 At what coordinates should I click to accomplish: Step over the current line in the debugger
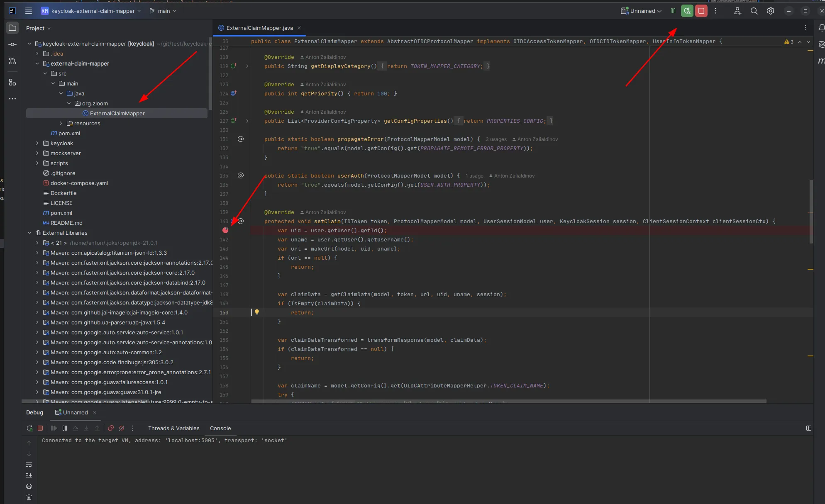point(75,428)
